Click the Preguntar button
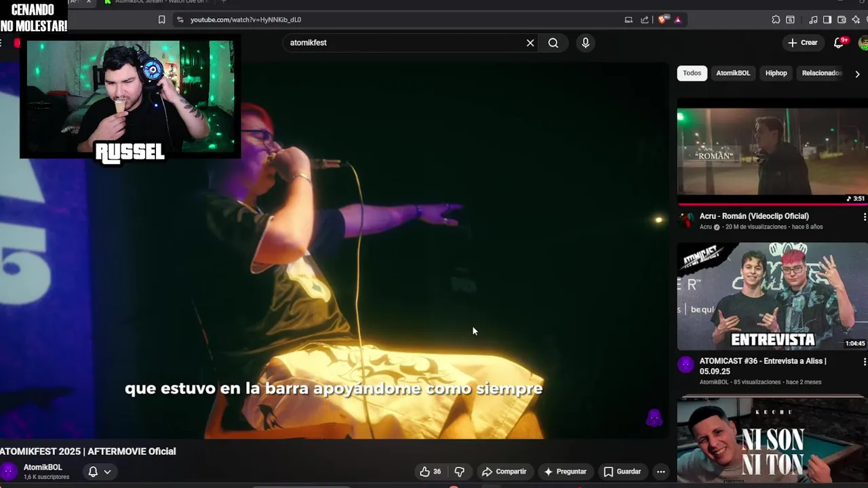 (x=565, y=472)
